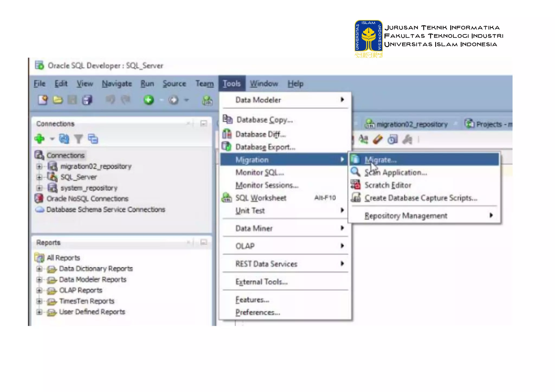This screenshot has height=392, width=555.
Task: Click the SQL Worksheet toolbar icon
Action: click(x=207, y=100)
